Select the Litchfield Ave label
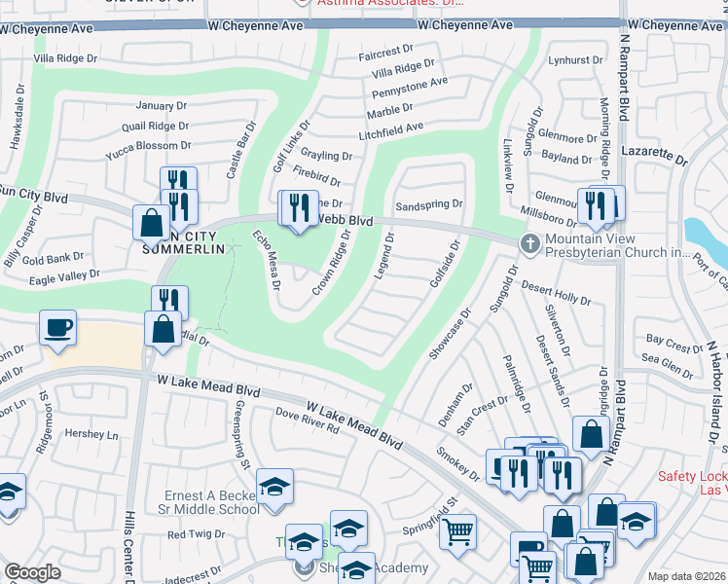 click(390, 130)
